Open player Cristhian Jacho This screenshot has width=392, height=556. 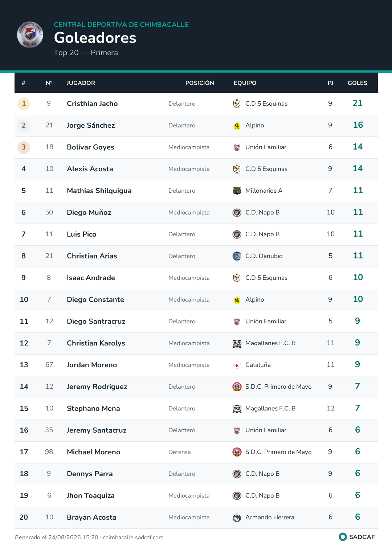click(92, 104)
